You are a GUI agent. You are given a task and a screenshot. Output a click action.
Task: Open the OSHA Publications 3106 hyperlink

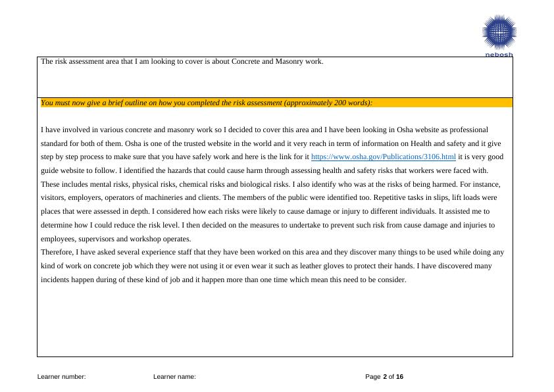click(382, 157)
